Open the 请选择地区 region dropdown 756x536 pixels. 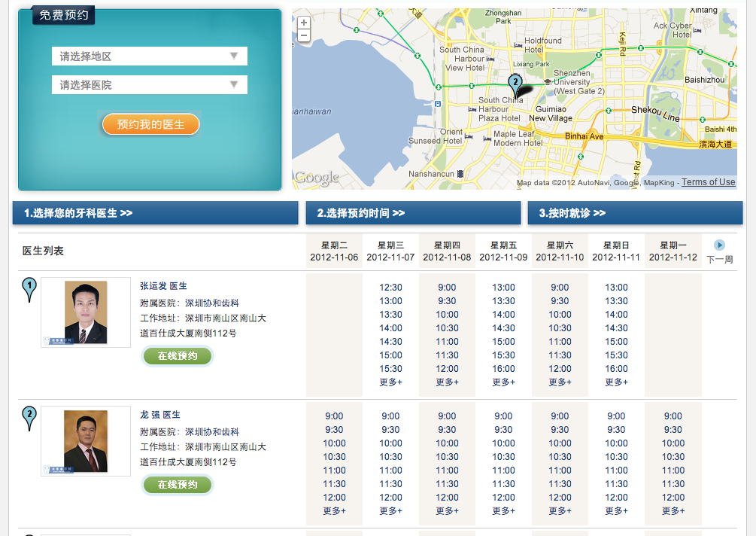(150, 56)
